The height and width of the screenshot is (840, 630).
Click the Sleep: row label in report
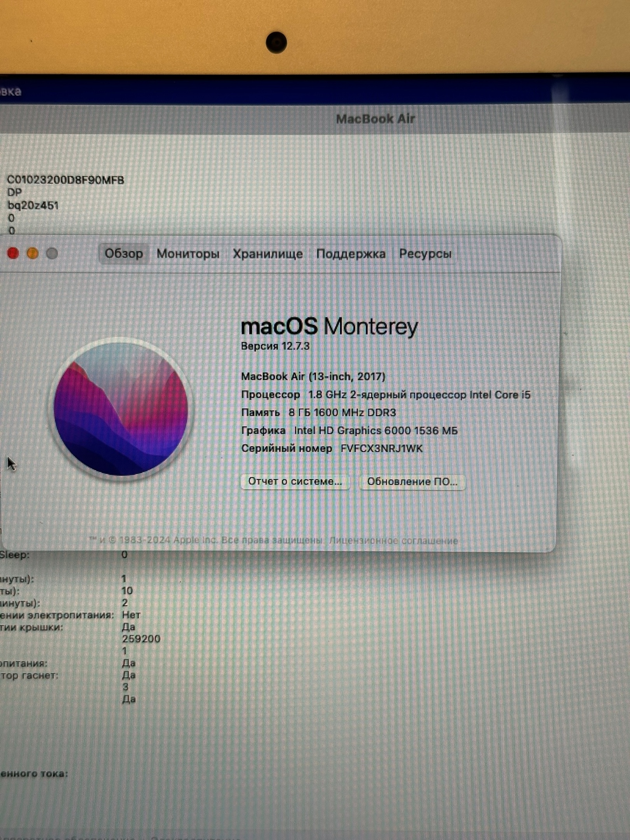15,555
